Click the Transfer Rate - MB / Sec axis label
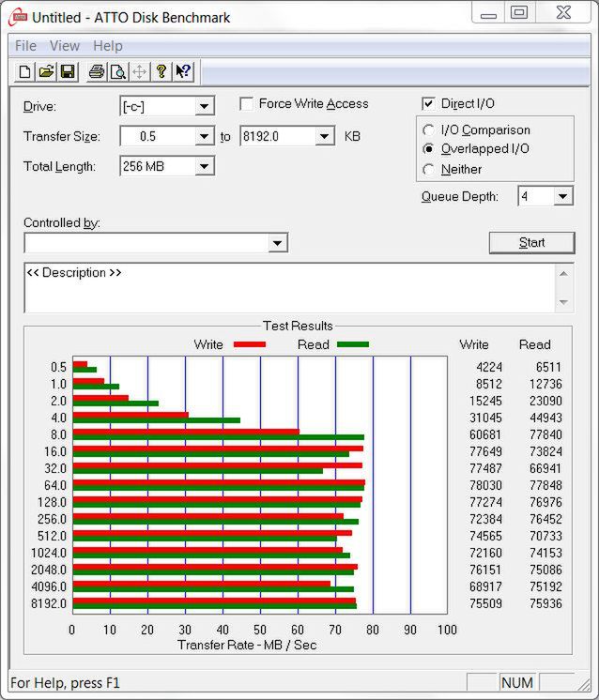The height and width of the screenshot is (700, 599). pyautogui.click(x=247, y=645)
